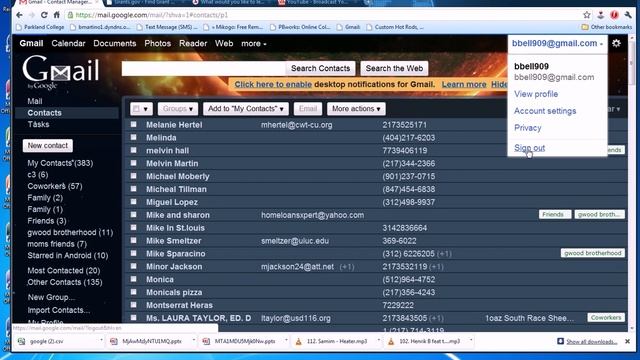Tick the checkbox for Minor Jackson
The height and width of the screenshot is (360, 640).
133,266
